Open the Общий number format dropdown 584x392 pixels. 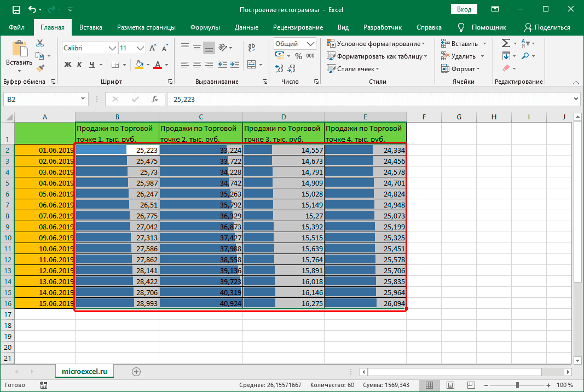click(x=311, y=44)
